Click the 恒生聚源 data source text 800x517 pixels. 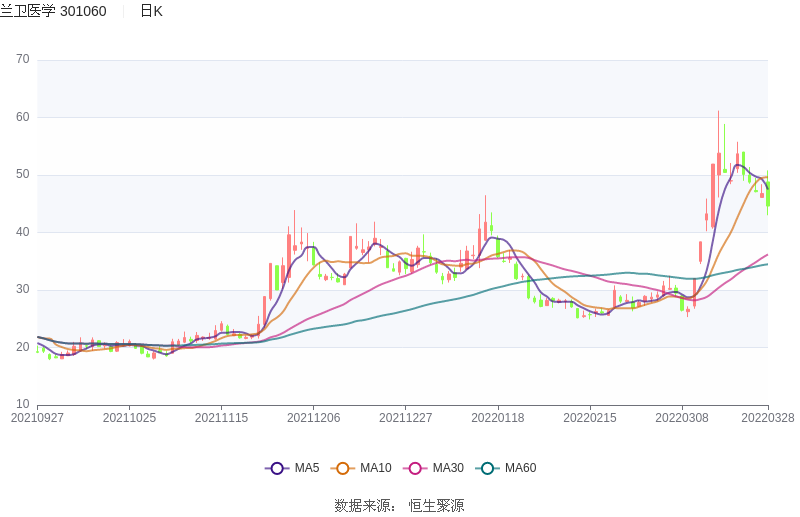coord(436,506)
